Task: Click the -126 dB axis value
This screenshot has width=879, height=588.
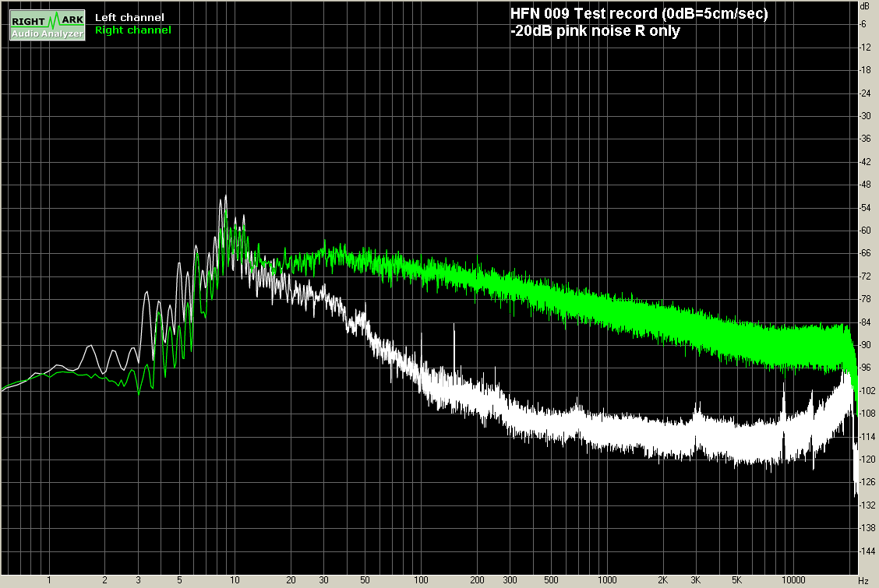Action: pos(867,481)
